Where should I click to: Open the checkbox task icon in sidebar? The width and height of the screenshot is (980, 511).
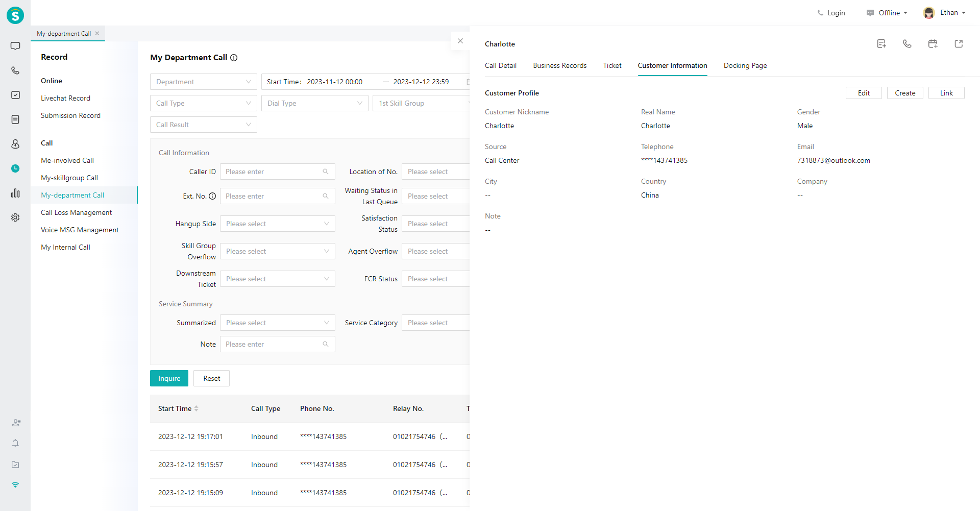pos(15,95)
